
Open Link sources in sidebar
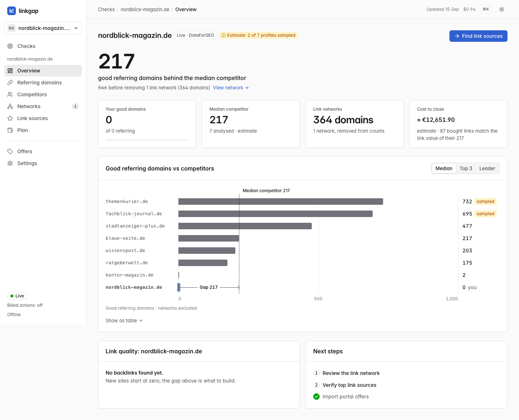[43, 118]
